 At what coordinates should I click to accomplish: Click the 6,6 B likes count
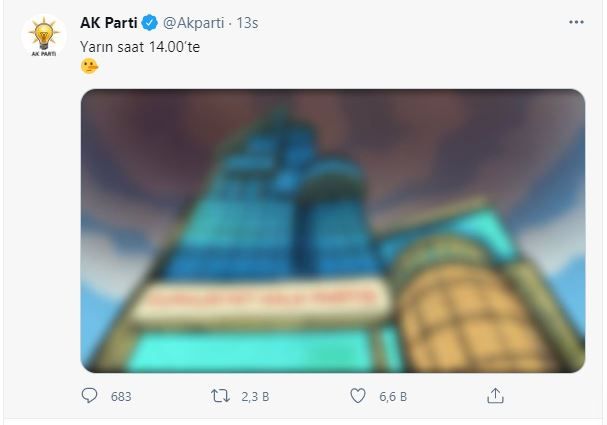pyautogui.click(x=393, y=396)
